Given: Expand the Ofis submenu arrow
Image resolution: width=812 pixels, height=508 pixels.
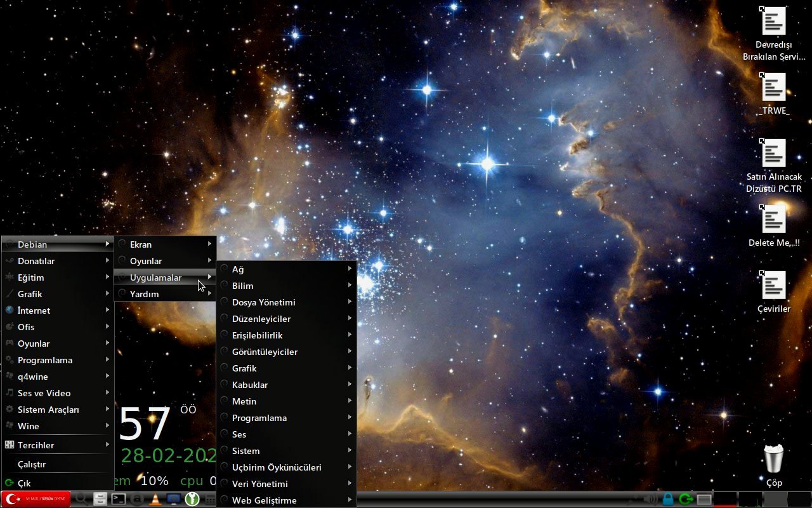Looking at the screenshot, I should [108, 327].
